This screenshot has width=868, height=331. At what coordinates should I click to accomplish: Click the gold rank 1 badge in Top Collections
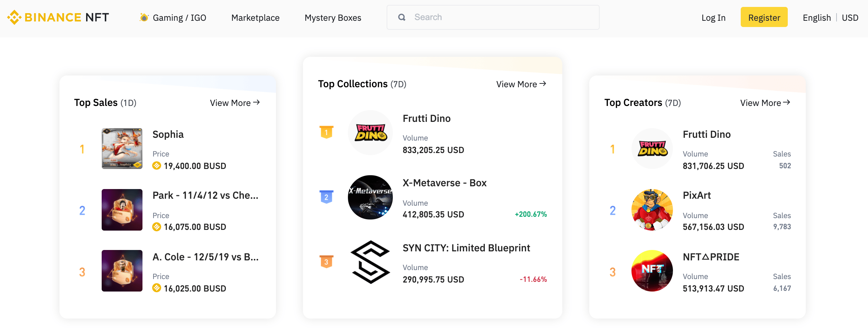[326, 132]
